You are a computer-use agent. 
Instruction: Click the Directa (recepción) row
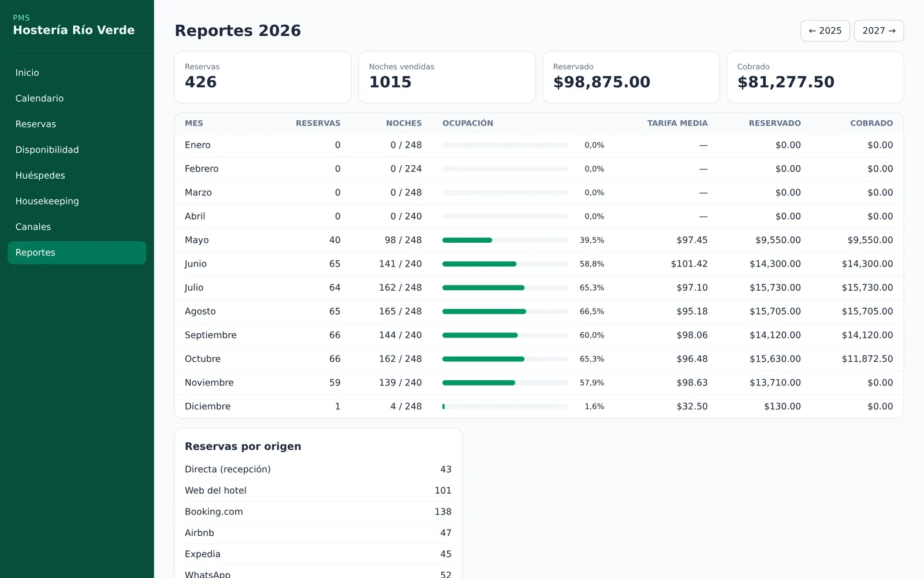[318, 469]
